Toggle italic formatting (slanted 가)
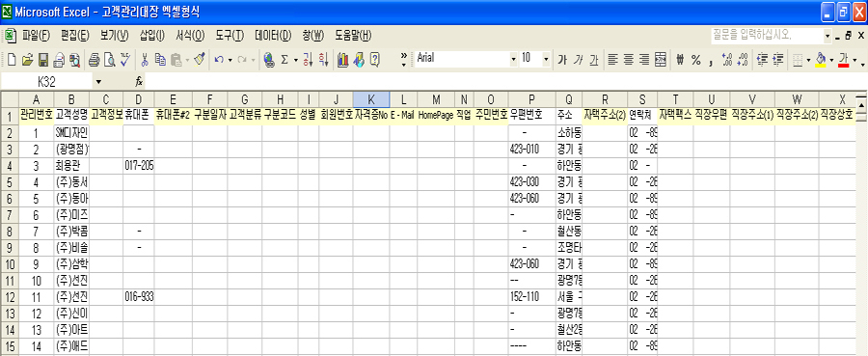This screenshot has width=868, height=356. click(578, 59)
